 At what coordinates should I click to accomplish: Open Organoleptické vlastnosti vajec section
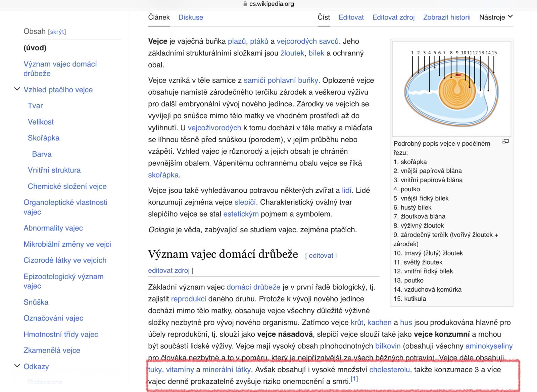pos(65,207)
